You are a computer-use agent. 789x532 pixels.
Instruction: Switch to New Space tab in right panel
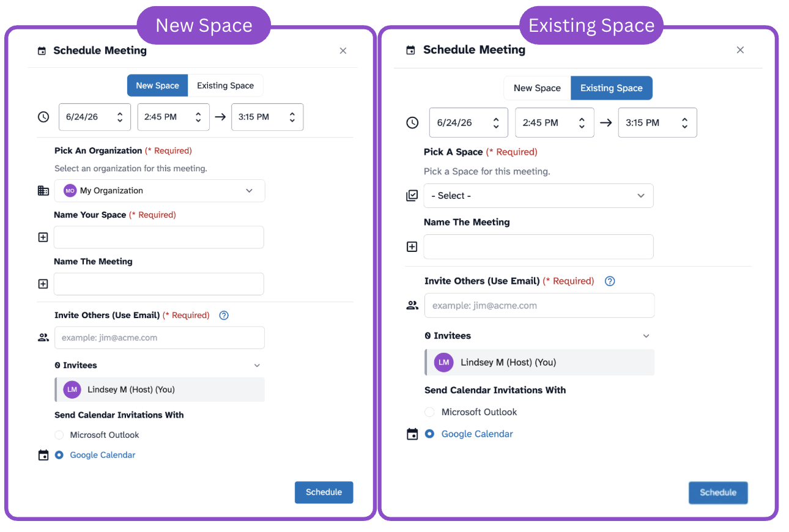point(537,88)
